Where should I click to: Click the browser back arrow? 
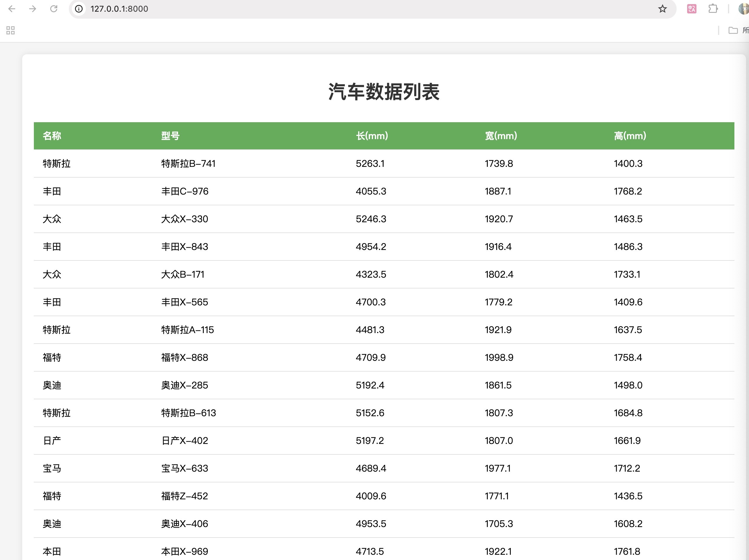coord(12,9)
